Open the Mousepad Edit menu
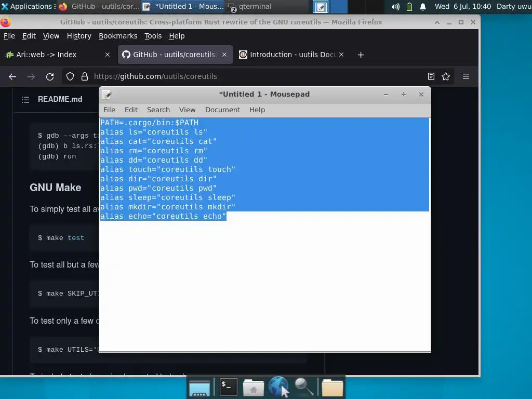The width and height of the screenshot is (532, 399). click(x=131, y=110)
